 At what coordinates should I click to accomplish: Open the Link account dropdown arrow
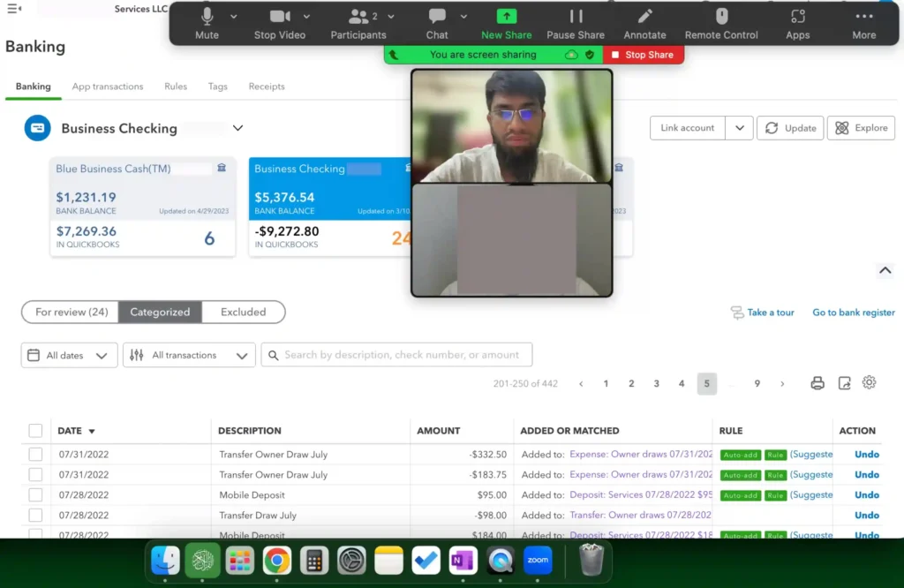(739, 128)
